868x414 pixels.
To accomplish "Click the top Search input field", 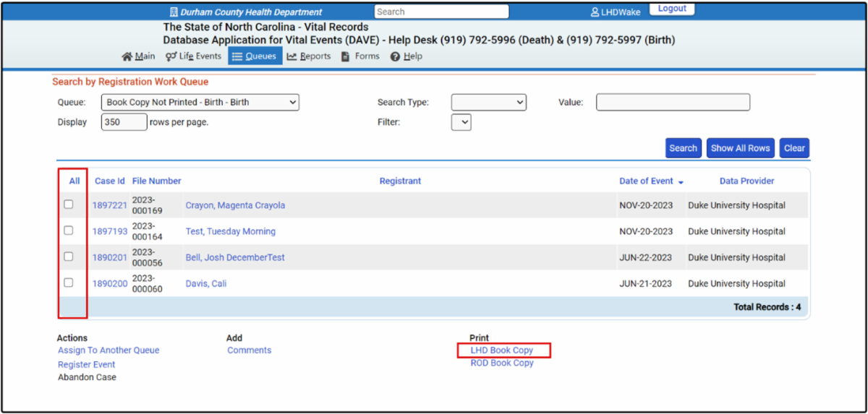I will (x=441, y=12).
